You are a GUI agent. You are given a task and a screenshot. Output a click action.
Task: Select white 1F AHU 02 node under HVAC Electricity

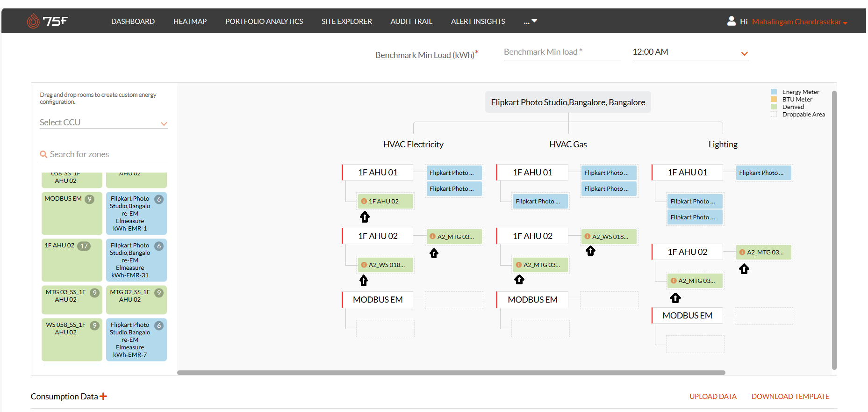[378, 236]
